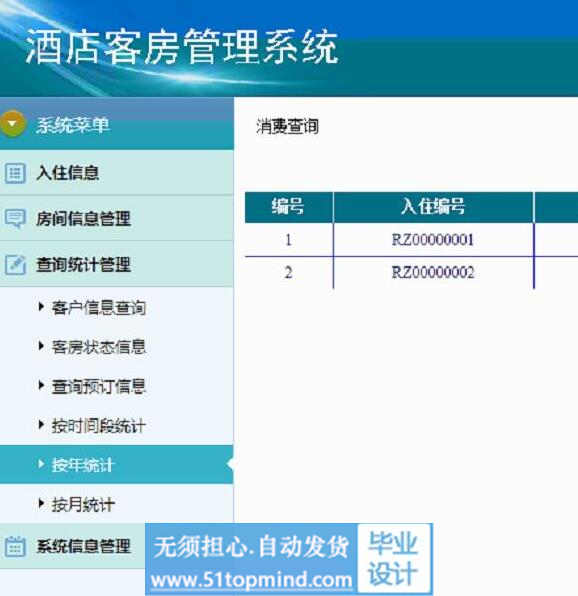Screen dimensions: 578x596
Task: Open the 按月统计 submenu entry
Action: [x=83, y=505]
